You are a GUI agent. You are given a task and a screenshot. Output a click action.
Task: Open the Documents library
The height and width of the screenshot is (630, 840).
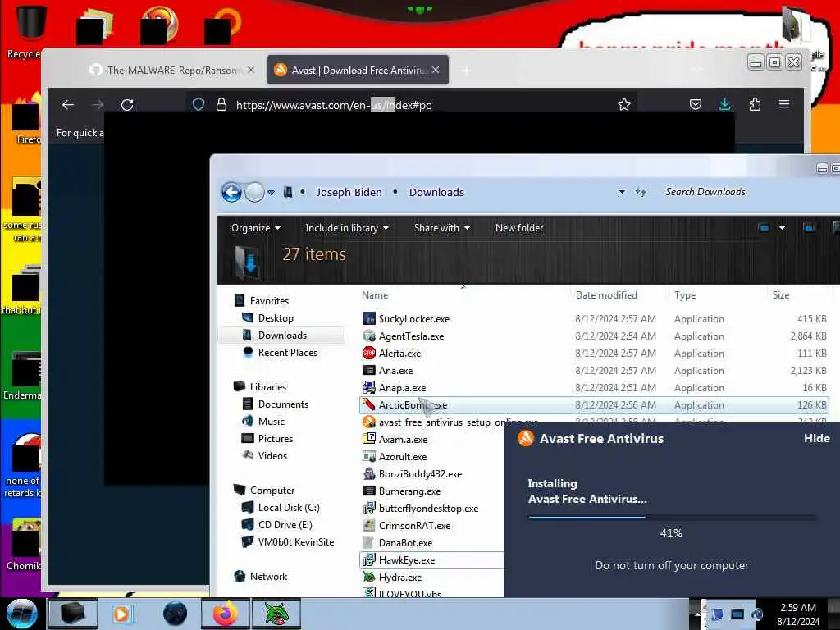pos(283,404)
